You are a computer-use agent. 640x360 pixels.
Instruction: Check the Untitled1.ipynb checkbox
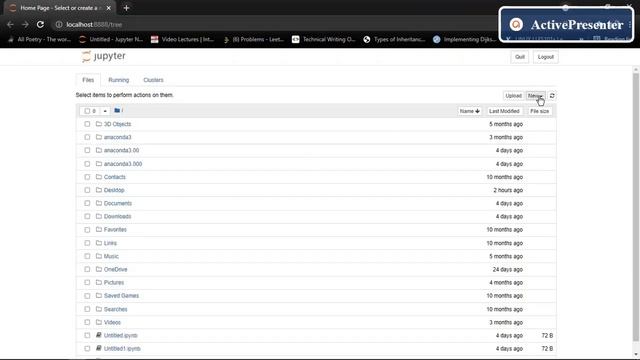(x=87, y=348)
